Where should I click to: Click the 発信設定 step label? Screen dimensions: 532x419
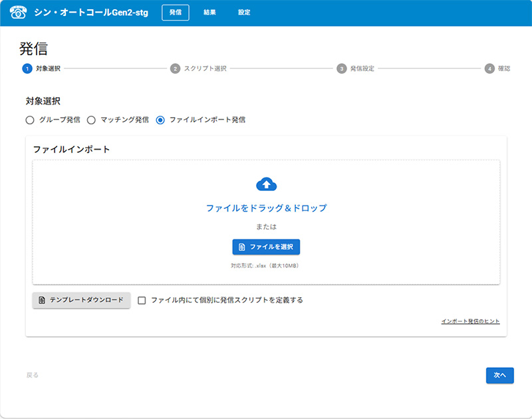click(x=362, y=69)
